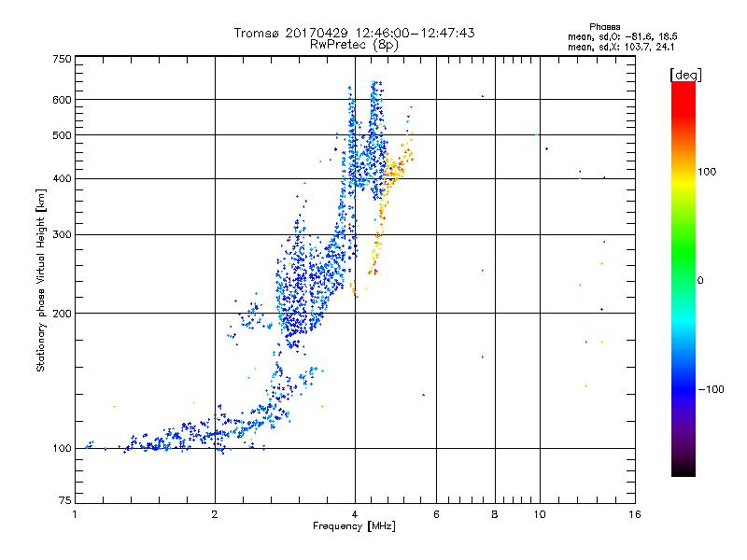
Task: Click the x-axis '10' tick label
Action: [540, 514]
